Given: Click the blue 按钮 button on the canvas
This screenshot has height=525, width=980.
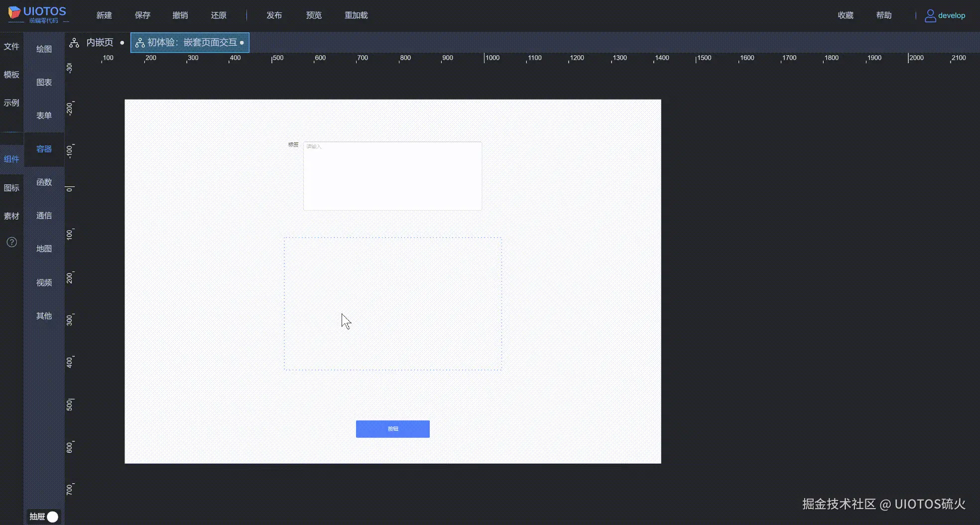Looking at the screenshot, I should (392, 429).
